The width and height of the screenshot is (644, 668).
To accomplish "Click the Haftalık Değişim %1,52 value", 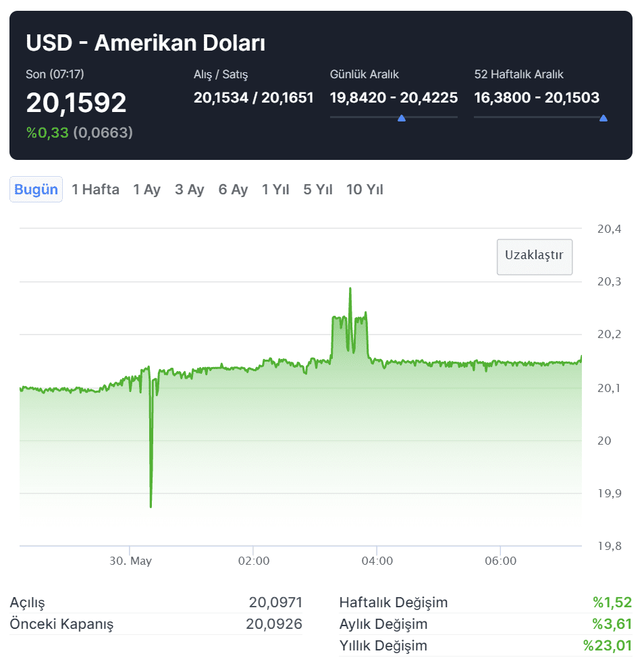I will (612, 603).
